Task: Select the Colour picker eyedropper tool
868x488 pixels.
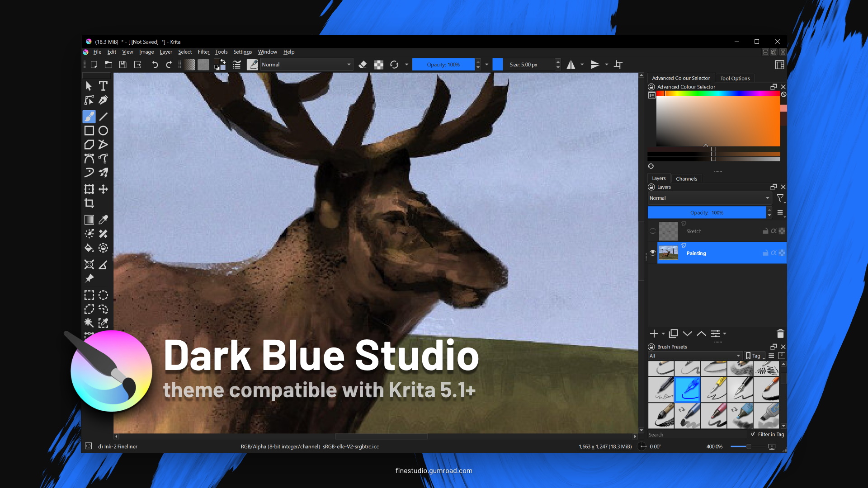Action: click(x=103, y=220)
